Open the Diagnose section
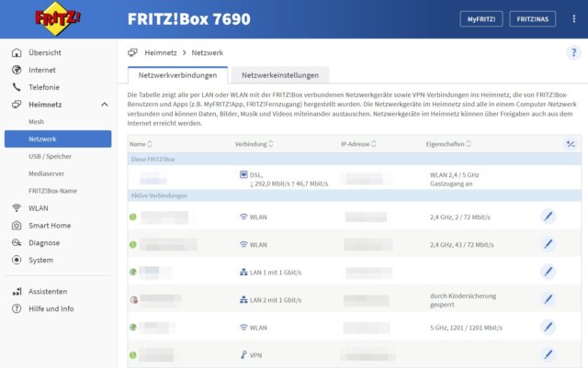Viewport: 588px width, 368px height. pos(44,242)
